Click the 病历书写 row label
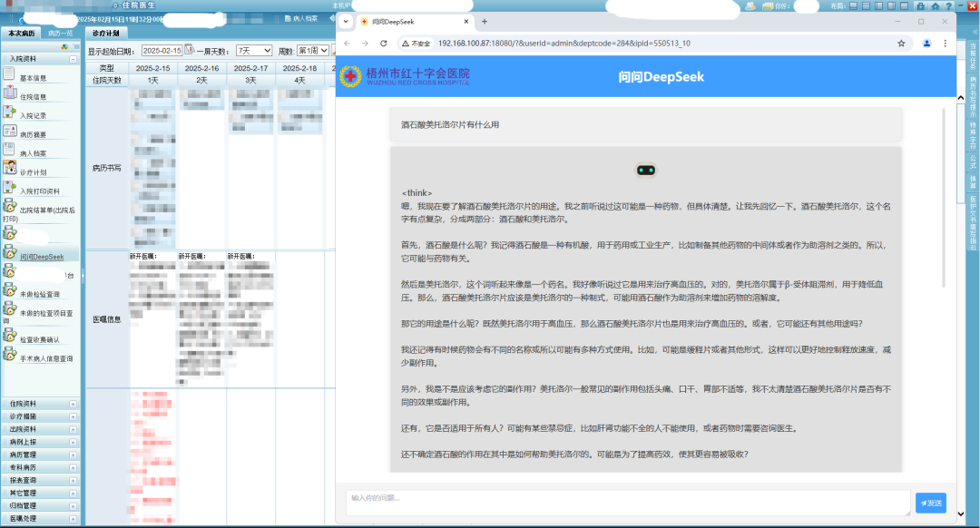The image size is (980, 528). coord(107,168)
